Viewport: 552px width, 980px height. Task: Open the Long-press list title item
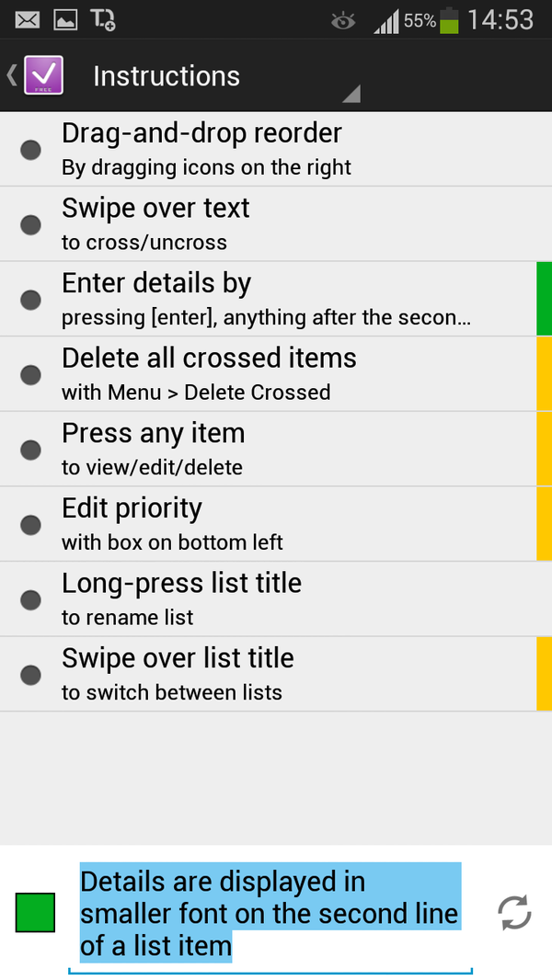276,599
